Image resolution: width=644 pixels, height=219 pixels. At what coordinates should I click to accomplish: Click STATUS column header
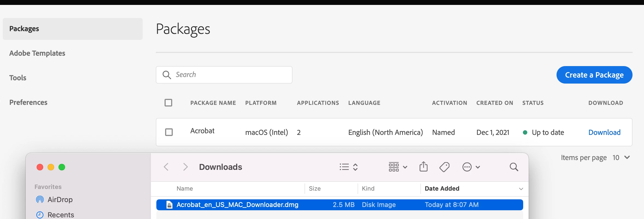[x=533, y=103]
